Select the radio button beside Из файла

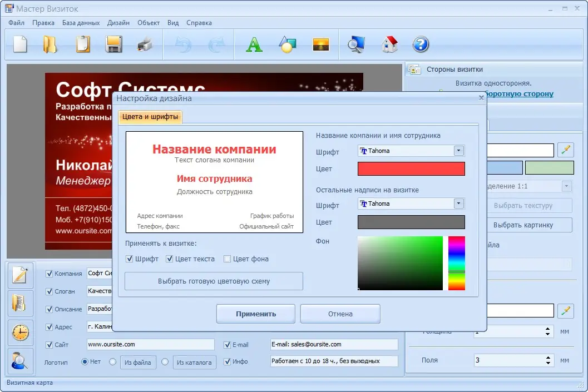[112, 361]
